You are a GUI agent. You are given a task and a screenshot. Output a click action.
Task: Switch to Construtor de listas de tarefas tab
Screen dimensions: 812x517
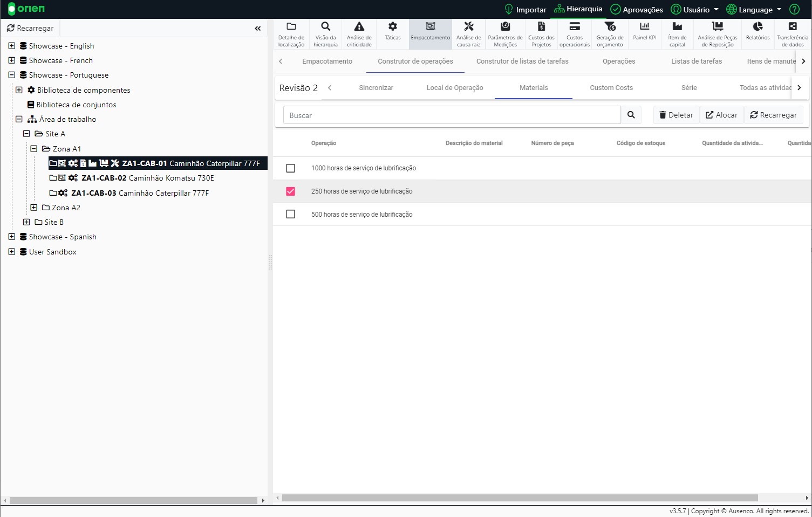(x=522, y=61)
